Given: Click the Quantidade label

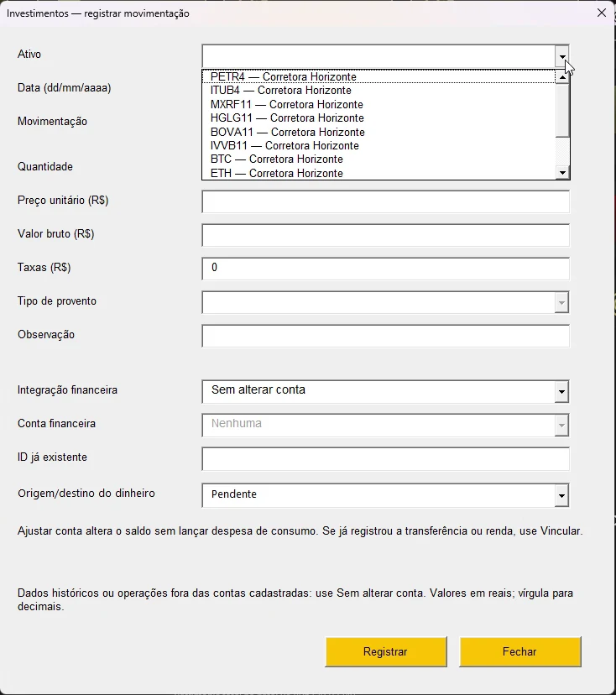Looking at the screenshot, I should (45, 167).
